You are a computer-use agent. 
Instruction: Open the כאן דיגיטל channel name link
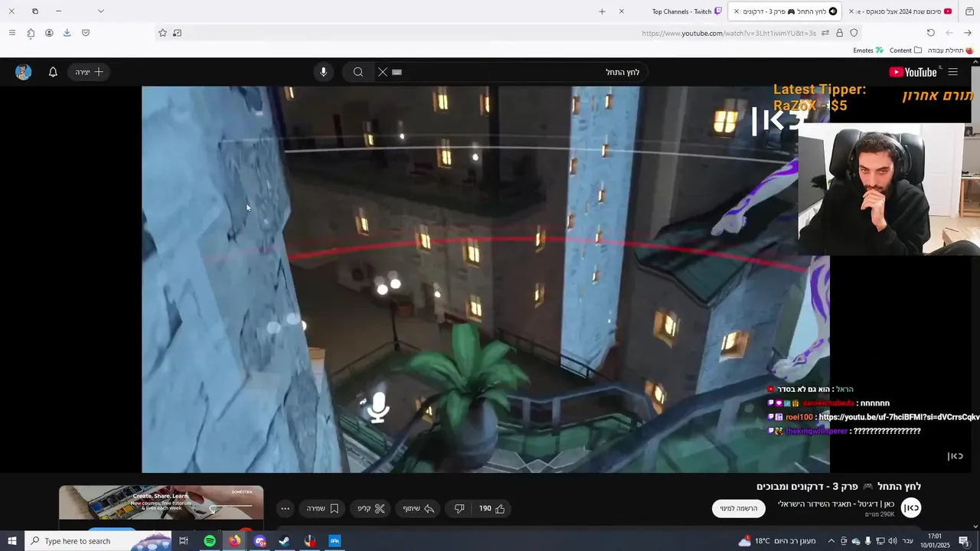tap(836, 504)
